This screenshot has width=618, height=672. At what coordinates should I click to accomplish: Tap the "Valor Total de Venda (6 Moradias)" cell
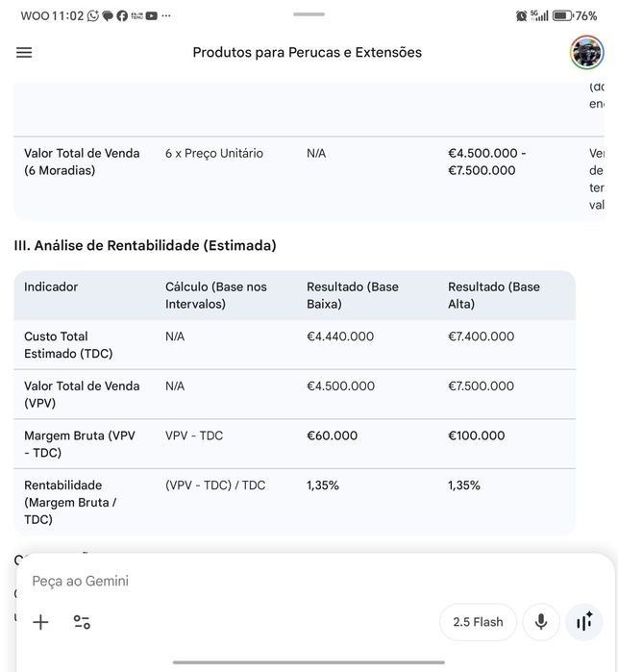[x=82, y=162]
